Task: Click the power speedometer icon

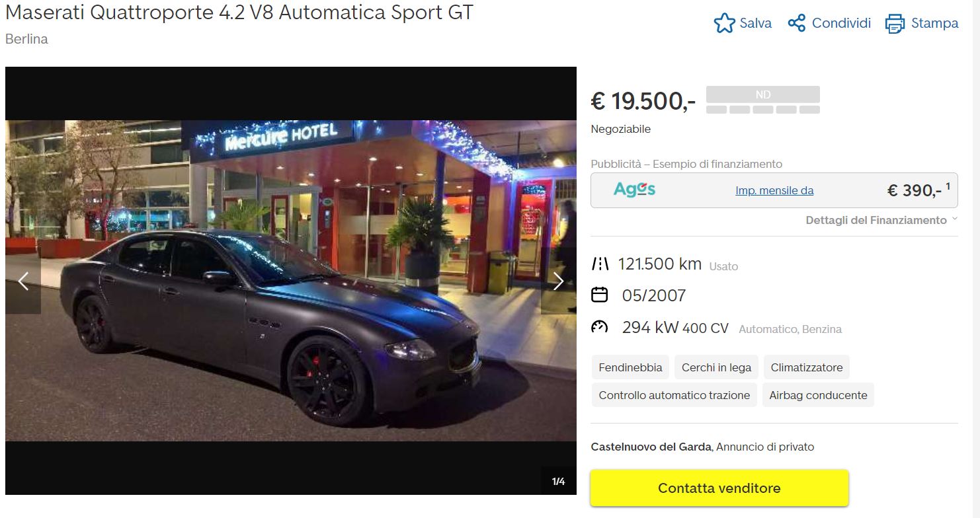Action: (x=599, y=327)
